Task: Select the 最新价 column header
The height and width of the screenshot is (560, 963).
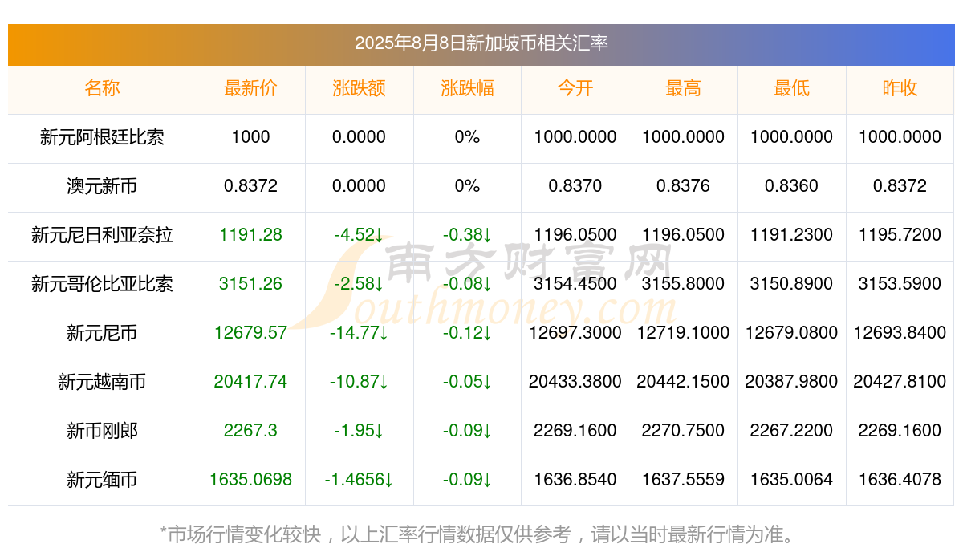Action: (x=250, y=88)
